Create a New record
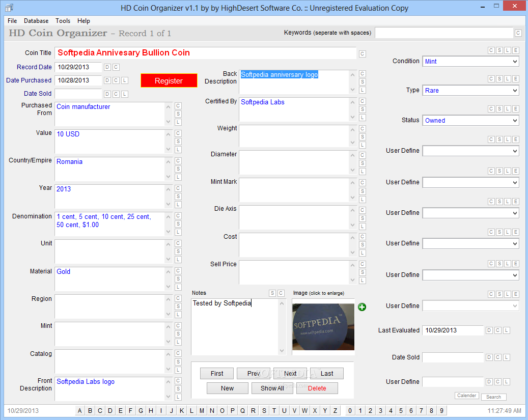 pos(227,388)
